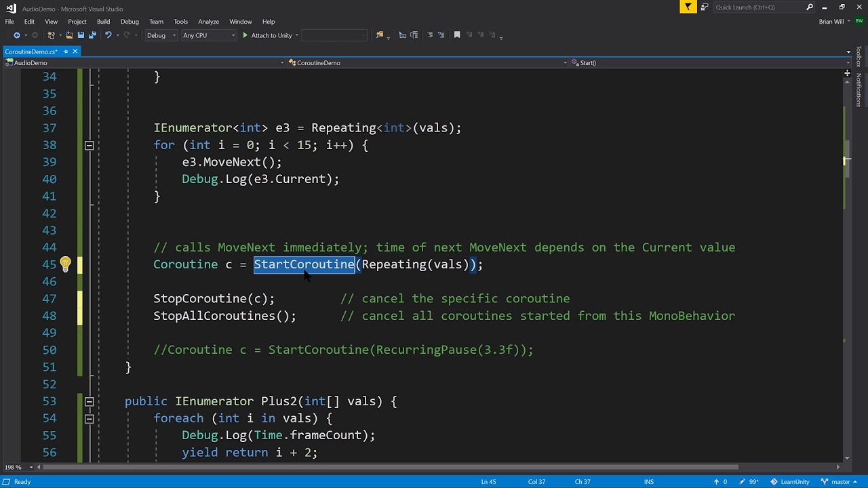Click the Brian Will account name

pos(831,22)
